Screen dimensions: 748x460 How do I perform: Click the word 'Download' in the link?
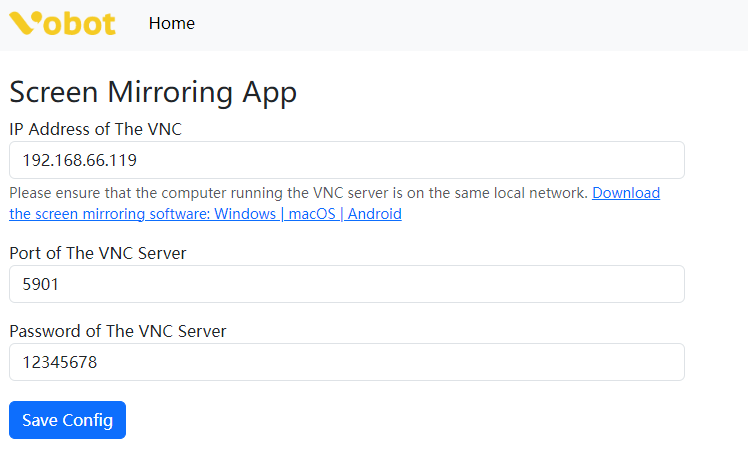pos(626,192)
